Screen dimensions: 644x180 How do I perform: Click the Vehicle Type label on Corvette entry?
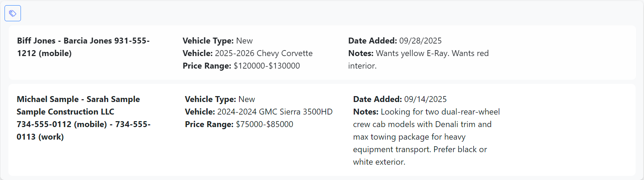coord(208,41)
